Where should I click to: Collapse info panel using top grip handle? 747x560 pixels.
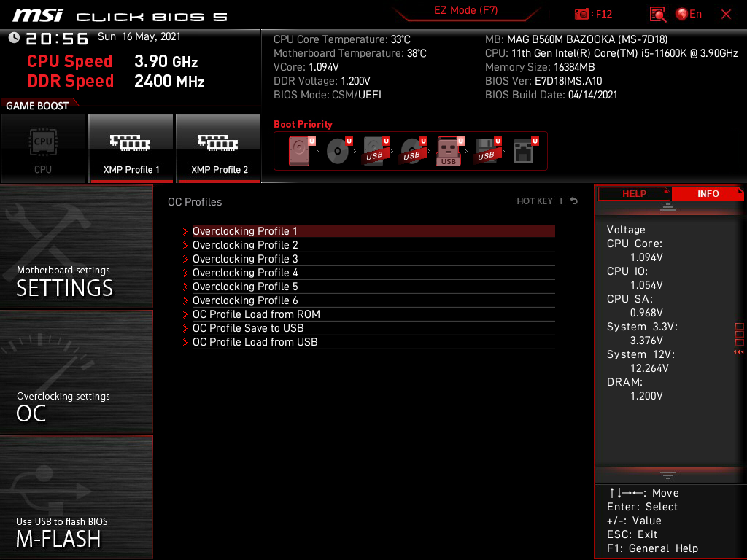coord(668,206)
